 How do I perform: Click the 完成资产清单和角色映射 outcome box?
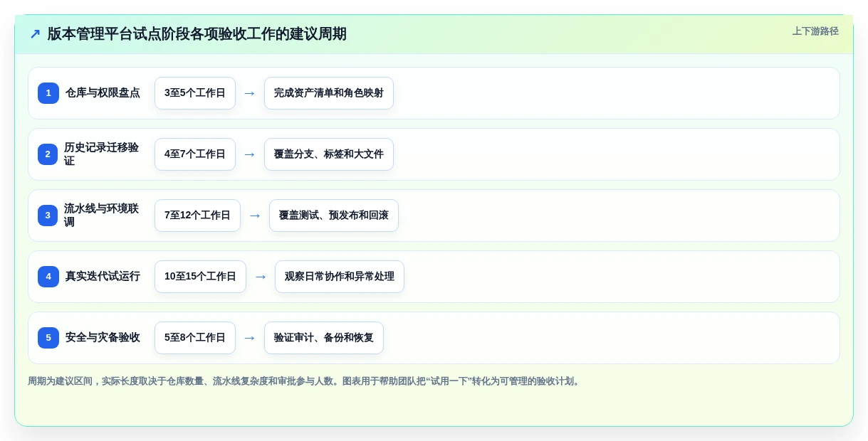(x=329, y=93)
